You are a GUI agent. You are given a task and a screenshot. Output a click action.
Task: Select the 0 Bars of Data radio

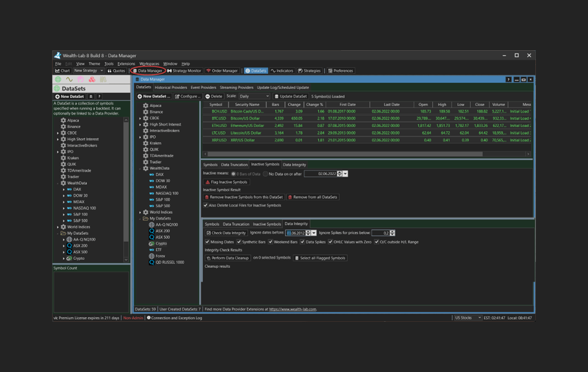[x=233, y=174]
